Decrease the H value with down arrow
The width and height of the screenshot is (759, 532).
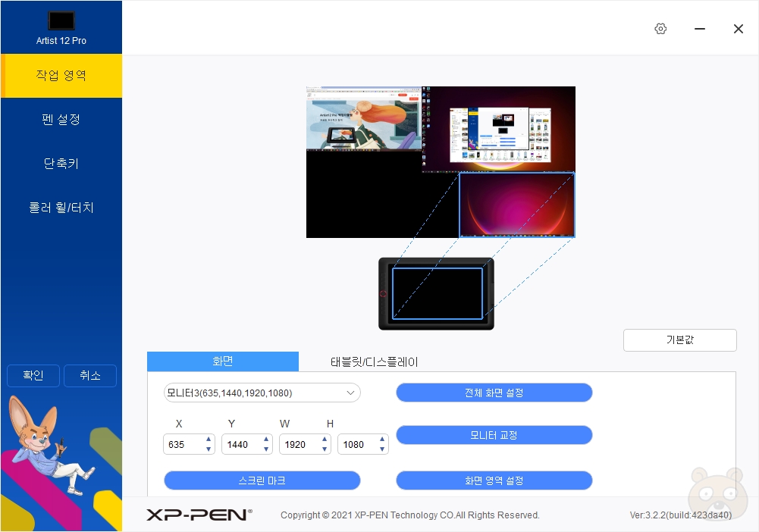(x=382, y=449)
